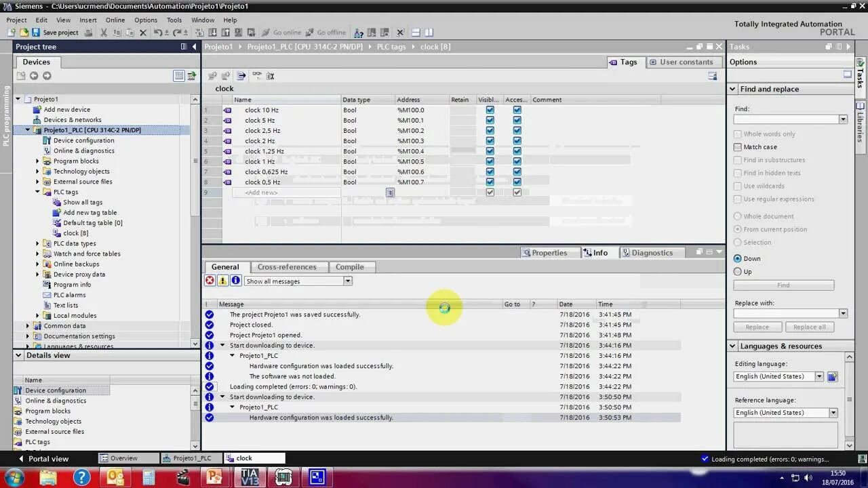Open the Find field dropdown arrow

pos(843,119)
